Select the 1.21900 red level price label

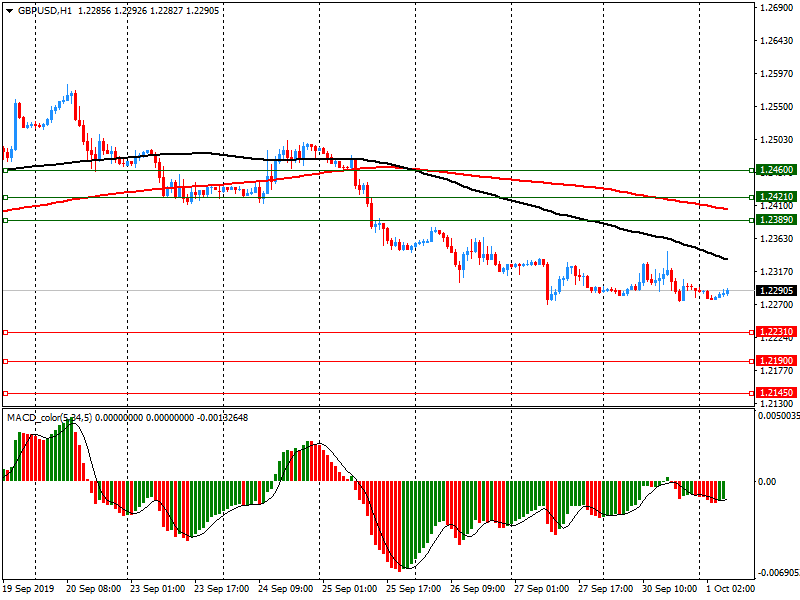tap(776, 361)
